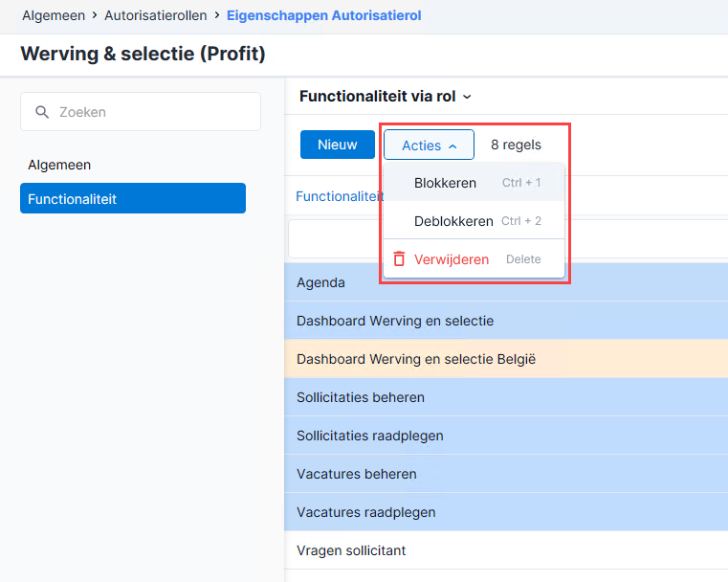This screenshot has height=582, width=728.
Task: Collapse the Acties dropdown chevron
Action: (452, 146)
